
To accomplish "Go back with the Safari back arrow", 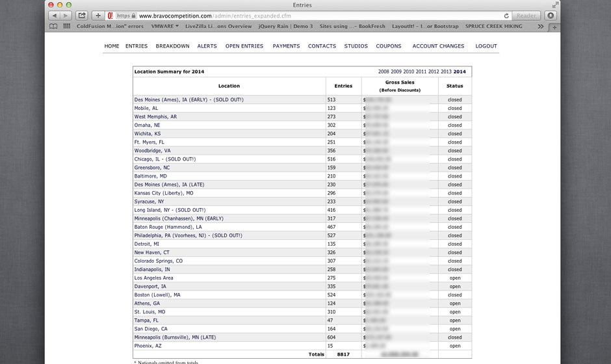I will (x=54, y=16).
